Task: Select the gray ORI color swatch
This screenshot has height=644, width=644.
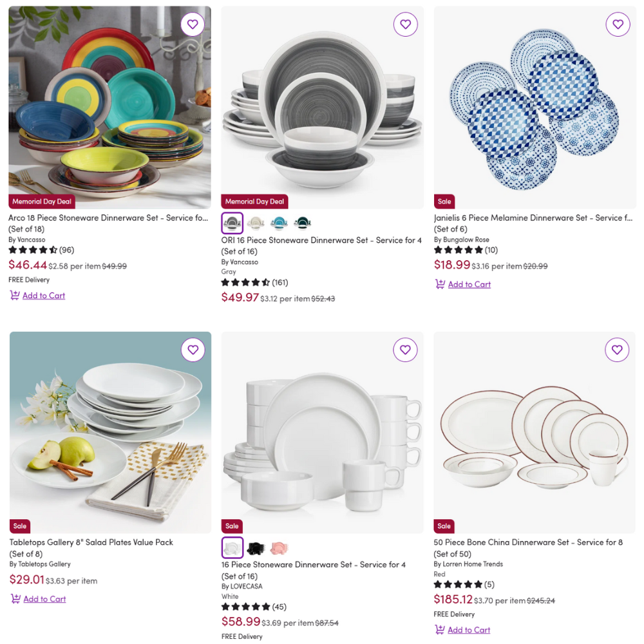Action: click(232, 223)
